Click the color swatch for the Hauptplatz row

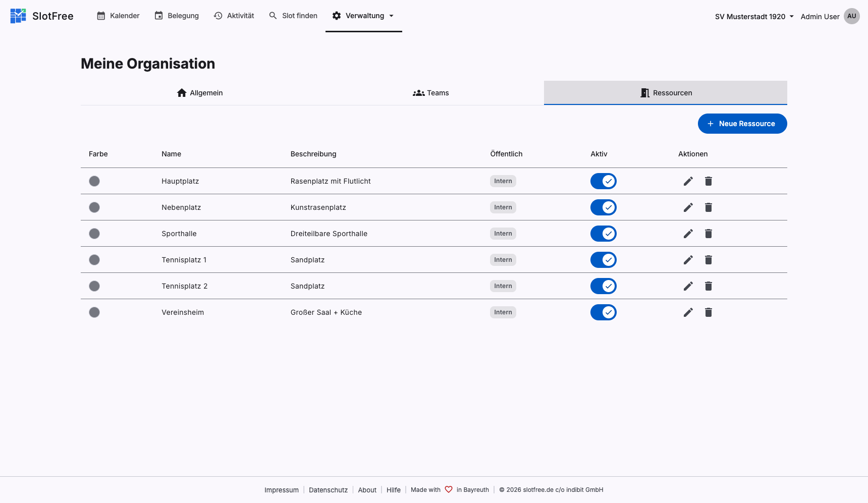94,181
